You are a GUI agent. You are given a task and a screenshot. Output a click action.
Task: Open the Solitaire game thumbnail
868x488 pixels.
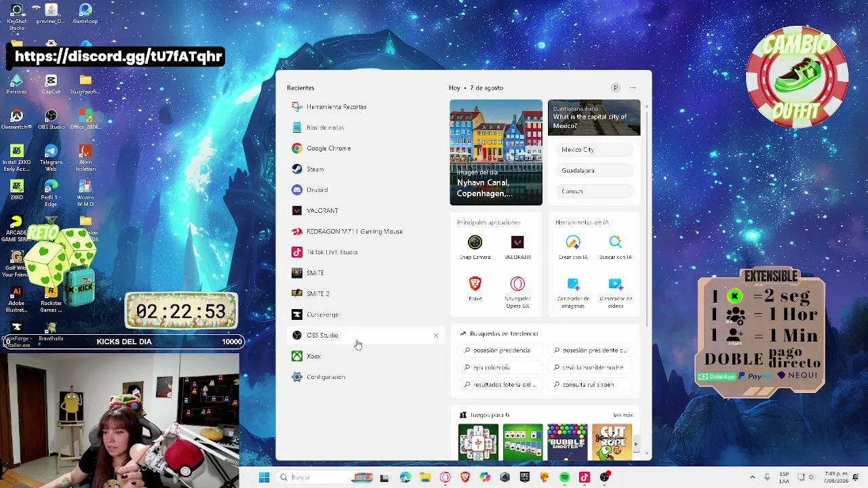(x=523, y=442)
